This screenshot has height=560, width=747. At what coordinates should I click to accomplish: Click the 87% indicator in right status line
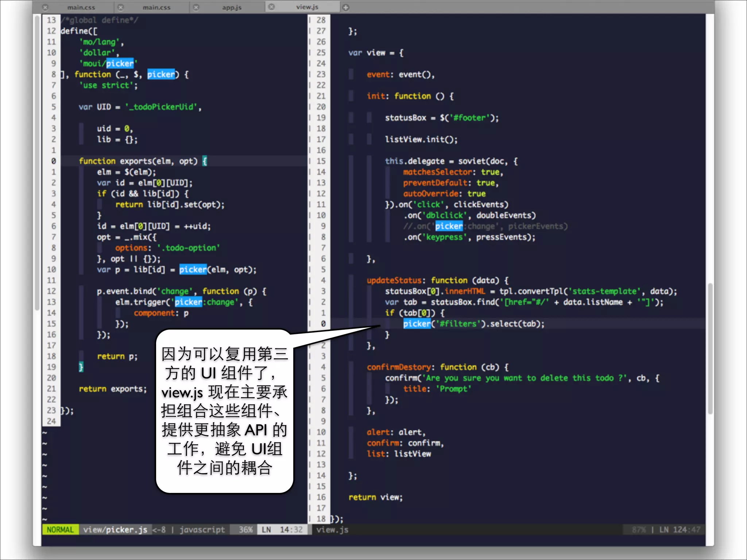point(639,530)
